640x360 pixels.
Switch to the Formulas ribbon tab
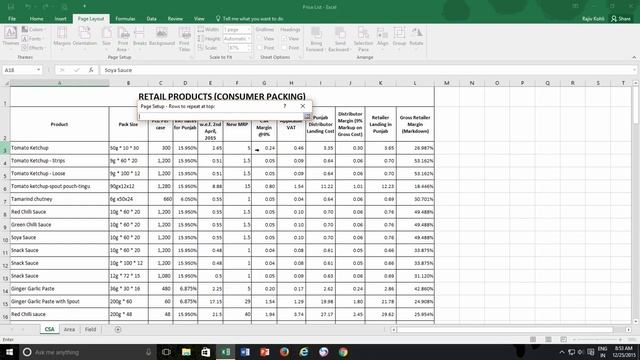(x=125, y=19)
